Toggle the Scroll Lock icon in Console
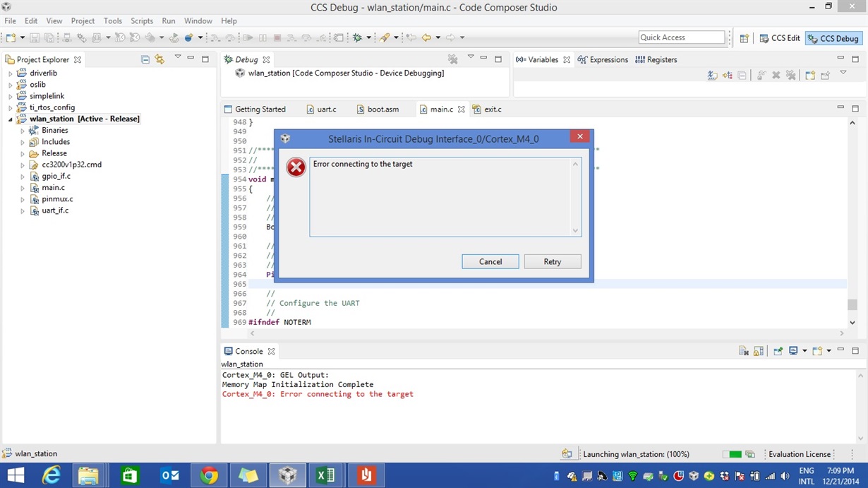Screen dimensions: 868x488 tap(759, 351)
